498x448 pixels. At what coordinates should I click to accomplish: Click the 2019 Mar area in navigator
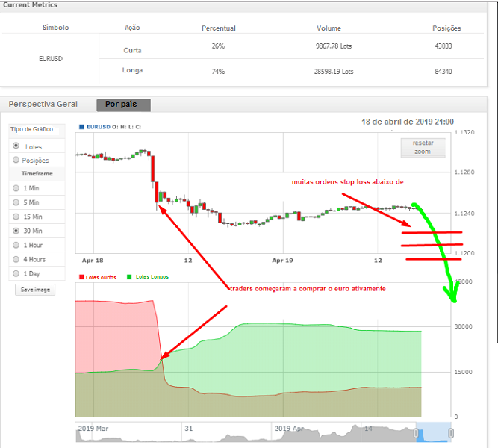(x=93, y=429)
